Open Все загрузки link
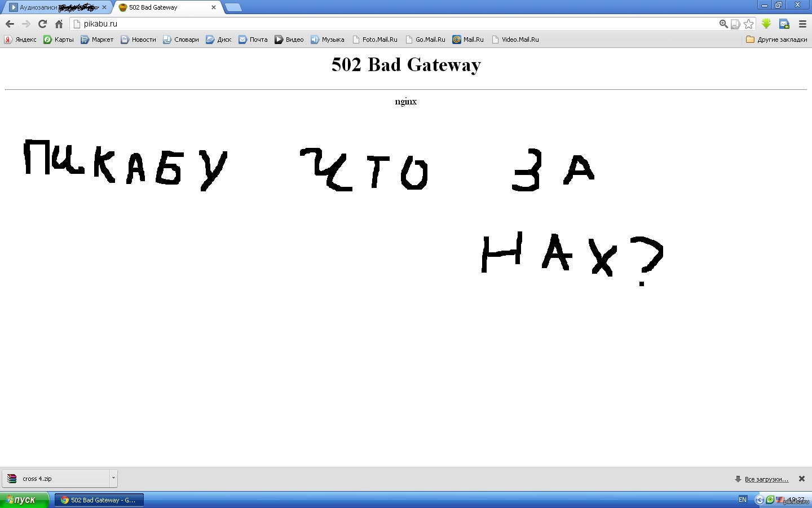The width and height of the screenshot is (812, 508). tap(766, 479)
